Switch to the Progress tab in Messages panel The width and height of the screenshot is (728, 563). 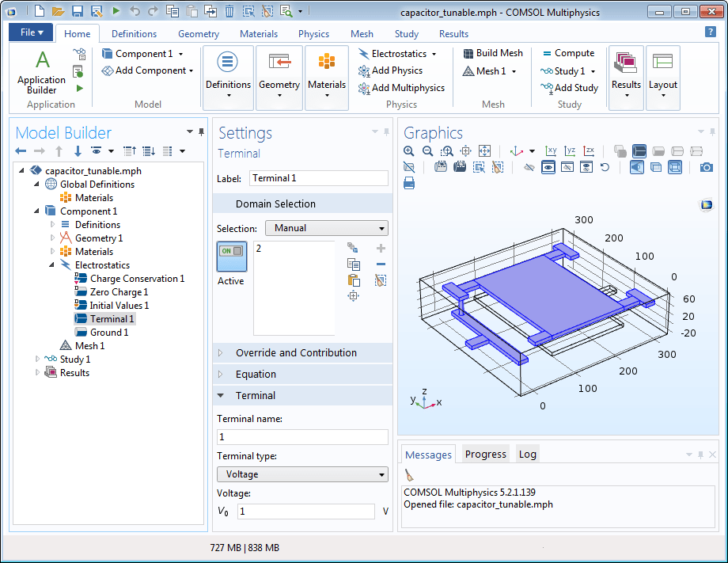485,454
